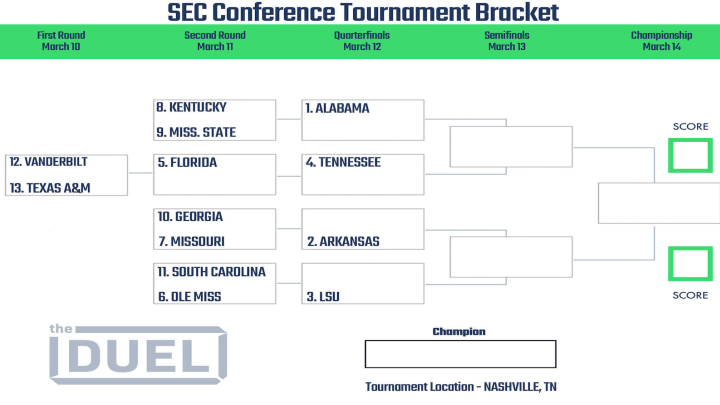The width and height of the screenshot is (720, 405).
Task: Click 12. Vanderbilt in first round
Action: coord(48,162)
